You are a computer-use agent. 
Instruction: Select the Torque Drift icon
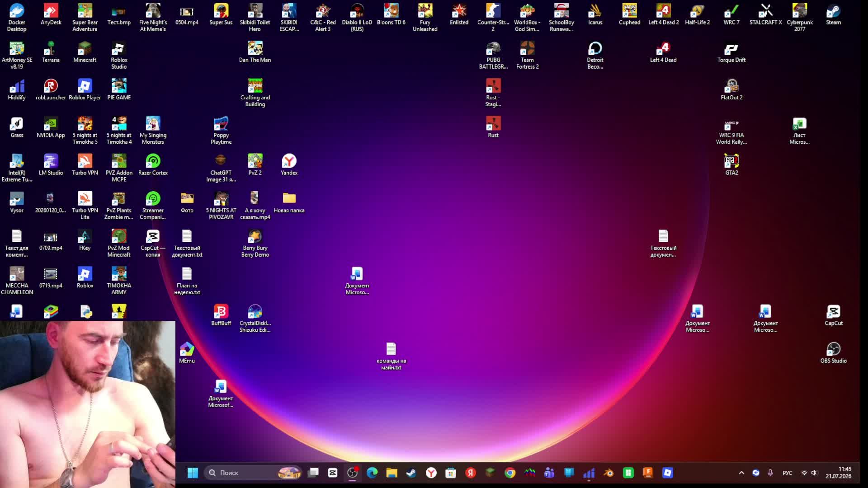(x=731, y=52)
